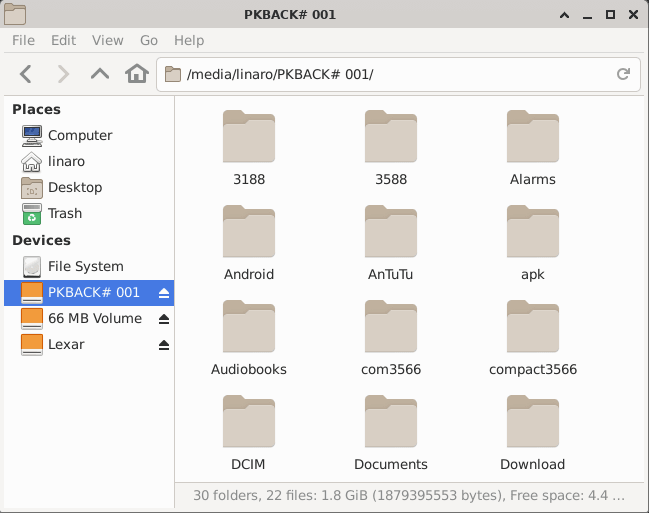Image resolution: width=649 pixels, height=513 pixels.
Task: Reload the current folder view
Action: pos(623,74)
